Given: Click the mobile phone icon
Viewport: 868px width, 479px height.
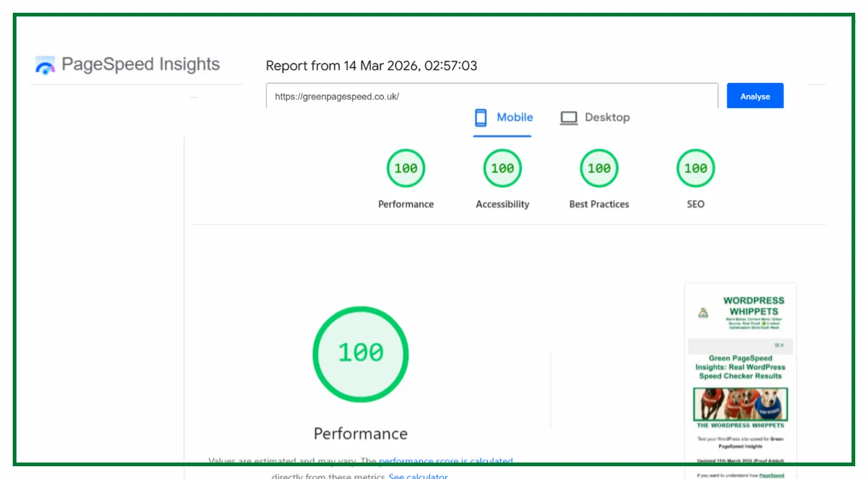Looking at the screenshot, I should pos(481,118).
